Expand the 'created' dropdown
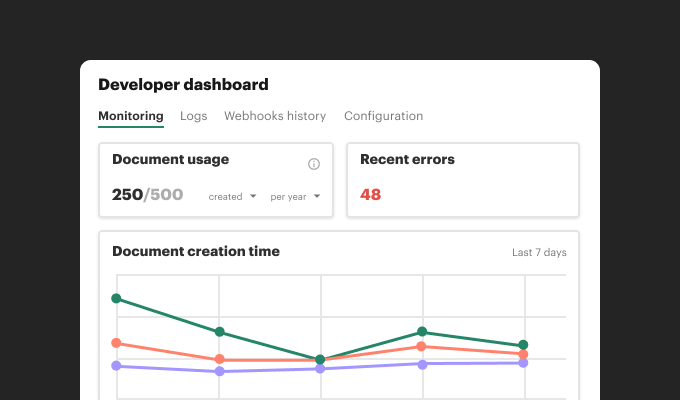The width and height of the screenshot is (680, 400). [x=232, y=196]
